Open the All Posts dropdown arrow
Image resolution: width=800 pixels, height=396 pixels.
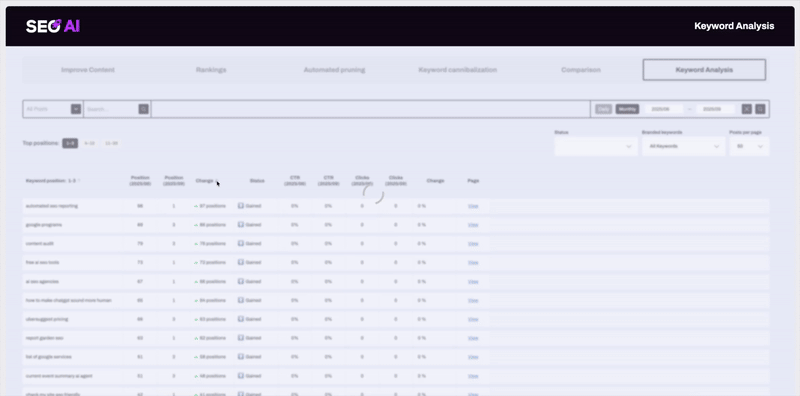pos(76,109)
